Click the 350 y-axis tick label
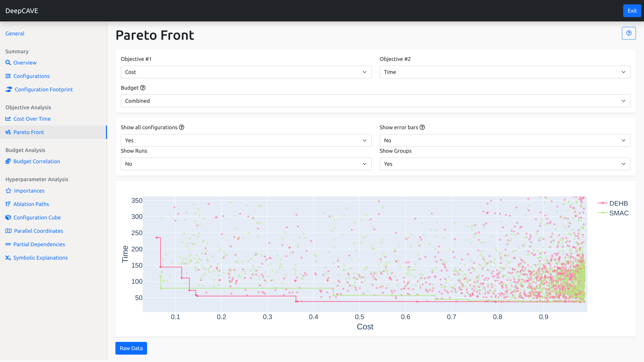Image resolution: width=644 pixels, height=362 pixels. [137, 200]
